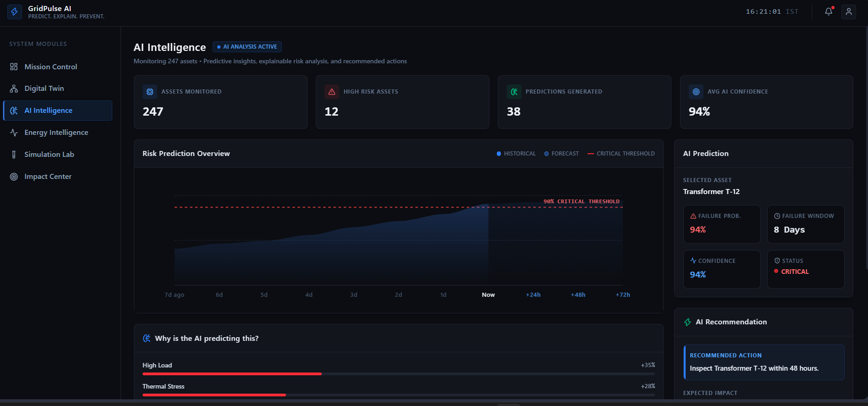Click the Avg AI Confidence target icon
Viewport: 868px width, 406px height.
click(x=696, y=92)
